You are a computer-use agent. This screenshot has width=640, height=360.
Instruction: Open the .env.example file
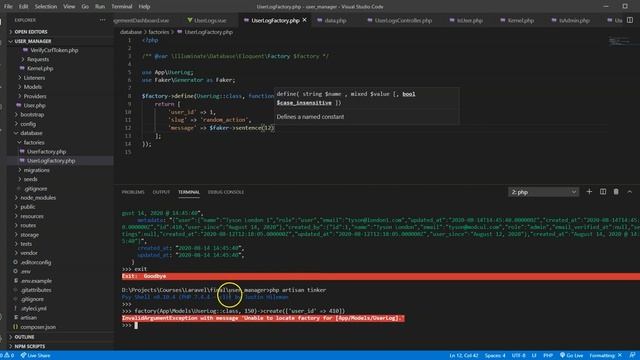pos(36,281)
